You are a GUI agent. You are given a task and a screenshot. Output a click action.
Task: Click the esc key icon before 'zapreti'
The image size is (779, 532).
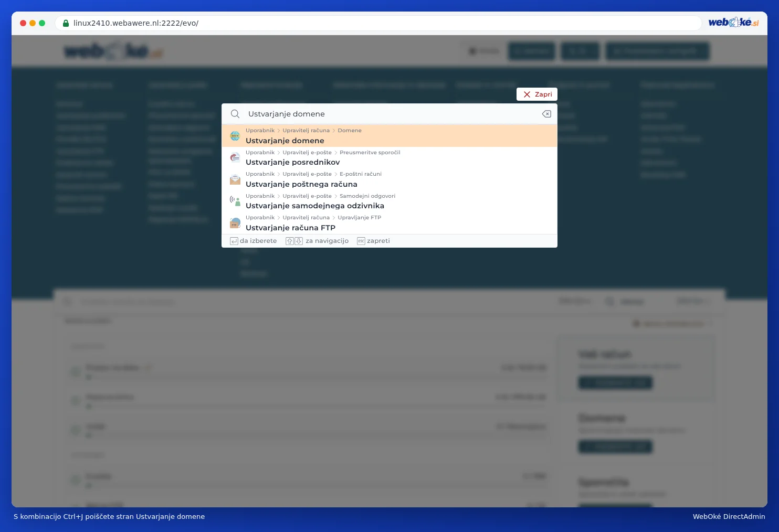tap(361, 241)
